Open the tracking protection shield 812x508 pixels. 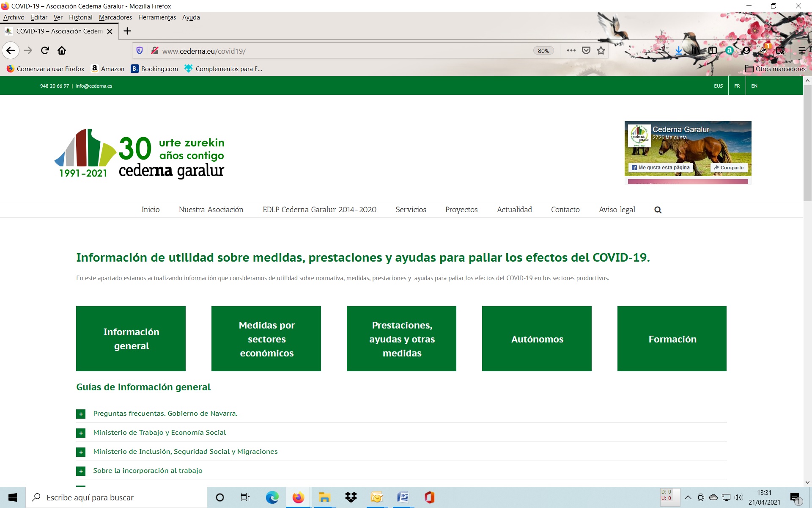140,51
